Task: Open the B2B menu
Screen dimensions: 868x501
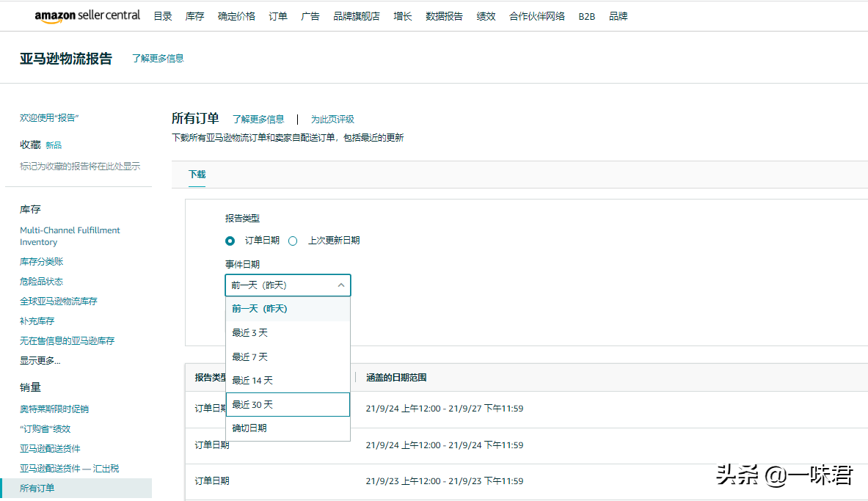Action: point(587,17)
